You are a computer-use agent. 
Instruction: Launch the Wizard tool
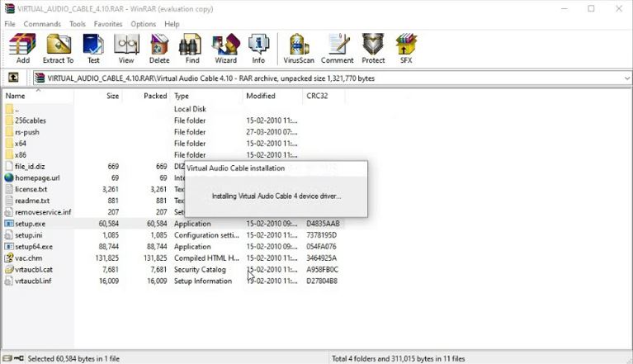click(x=225, y=49)
